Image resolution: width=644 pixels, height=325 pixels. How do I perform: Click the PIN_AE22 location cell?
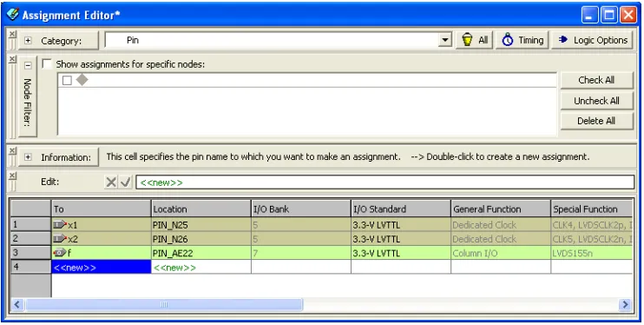point(201,253)
